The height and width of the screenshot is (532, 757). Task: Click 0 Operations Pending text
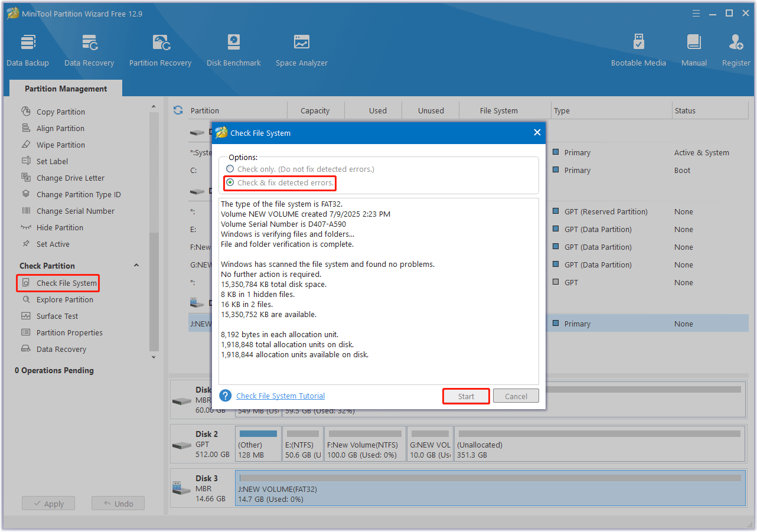54,370
